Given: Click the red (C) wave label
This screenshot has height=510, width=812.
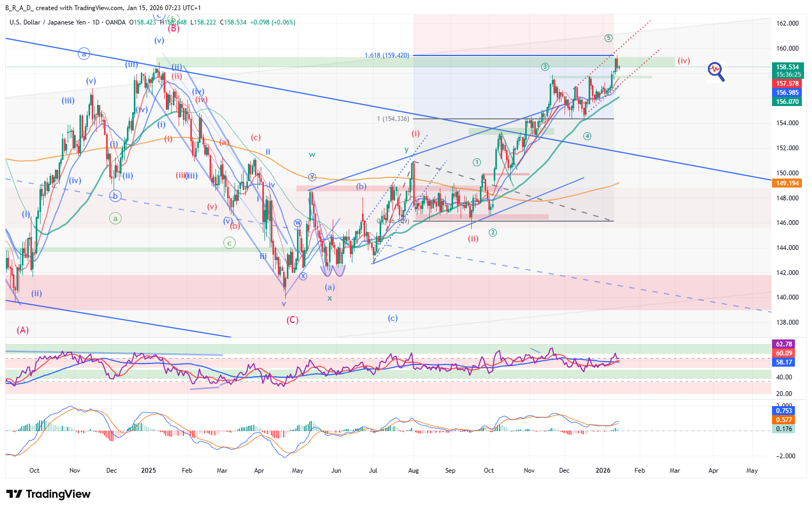Looking at the screenshot, I should (292, 320).
